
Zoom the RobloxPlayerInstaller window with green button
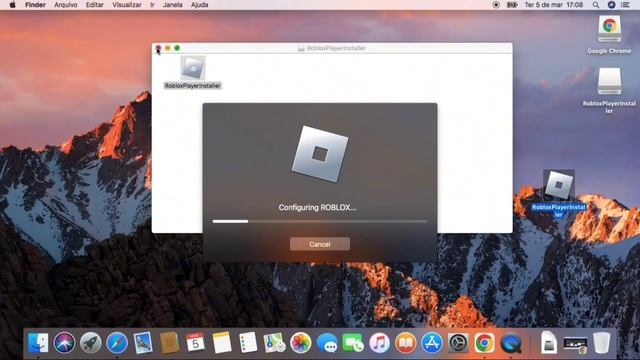pos(177,48)
